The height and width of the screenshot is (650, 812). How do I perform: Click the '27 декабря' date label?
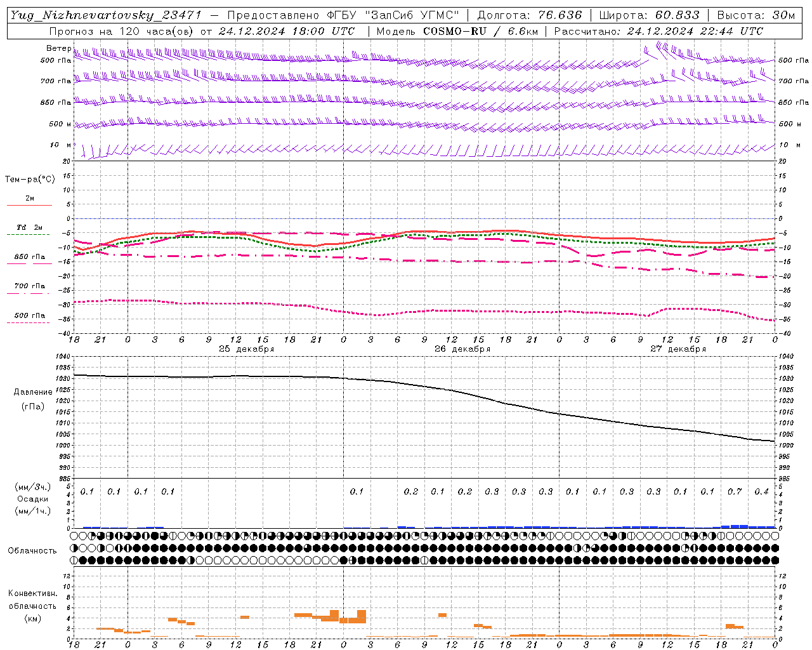[678, 349]
